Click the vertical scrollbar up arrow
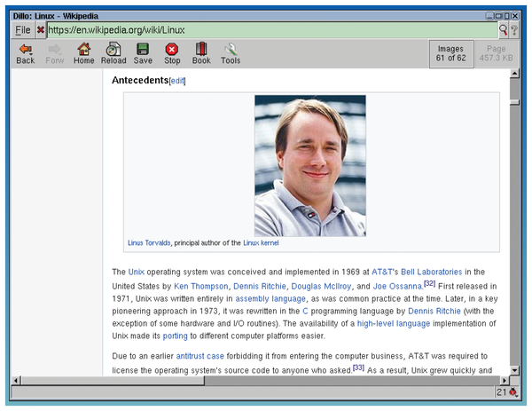 [x=514, y=74]
